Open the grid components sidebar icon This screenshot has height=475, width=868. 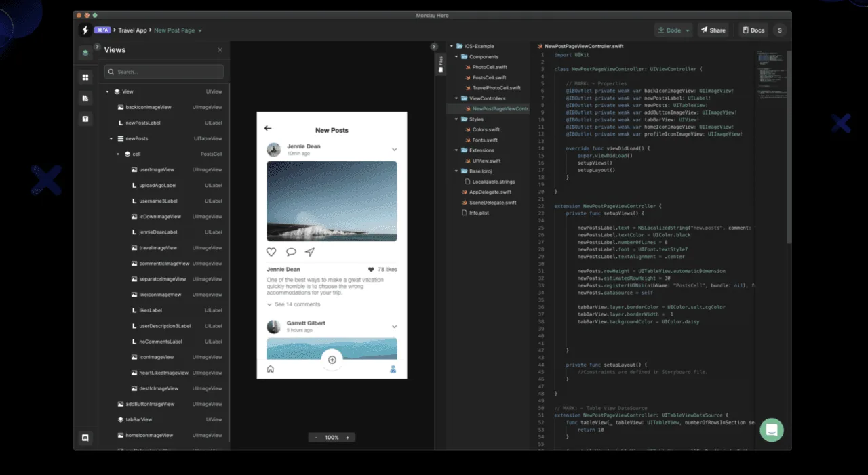[x=85, y=77]
